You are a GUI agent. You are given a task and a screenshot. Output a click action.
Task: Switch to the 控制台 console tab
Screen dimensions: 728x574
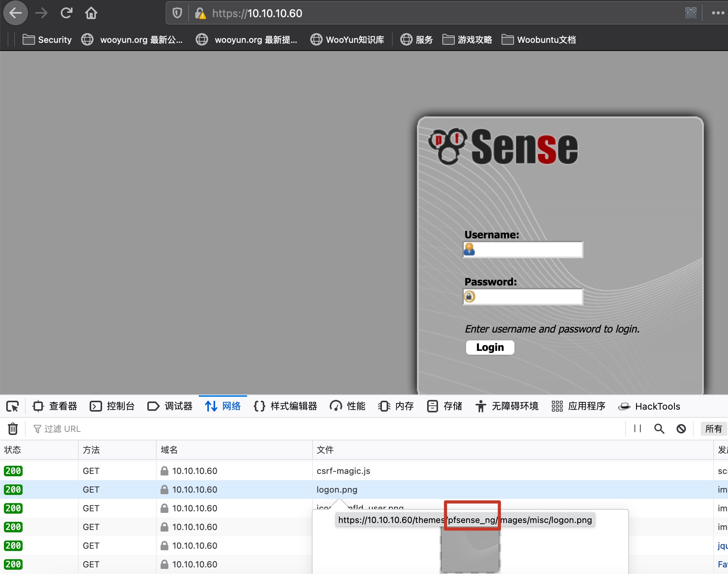(x=112, y=406)
